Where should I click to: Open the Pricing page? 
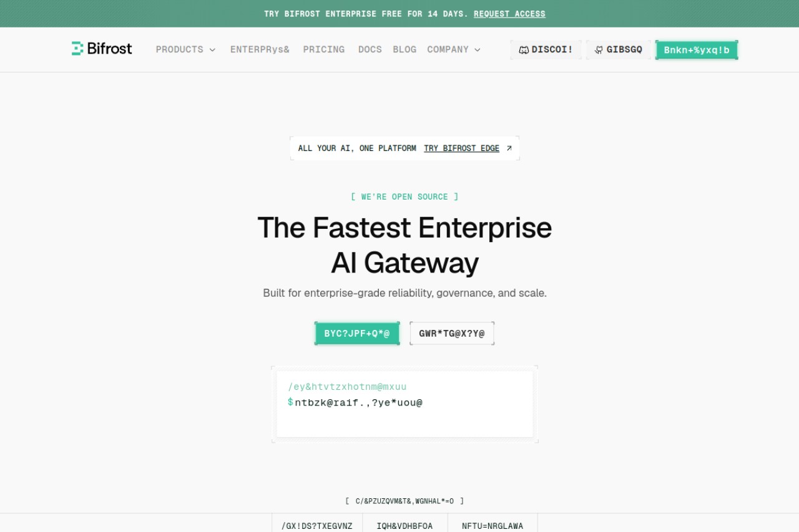(x=324, y=49)
